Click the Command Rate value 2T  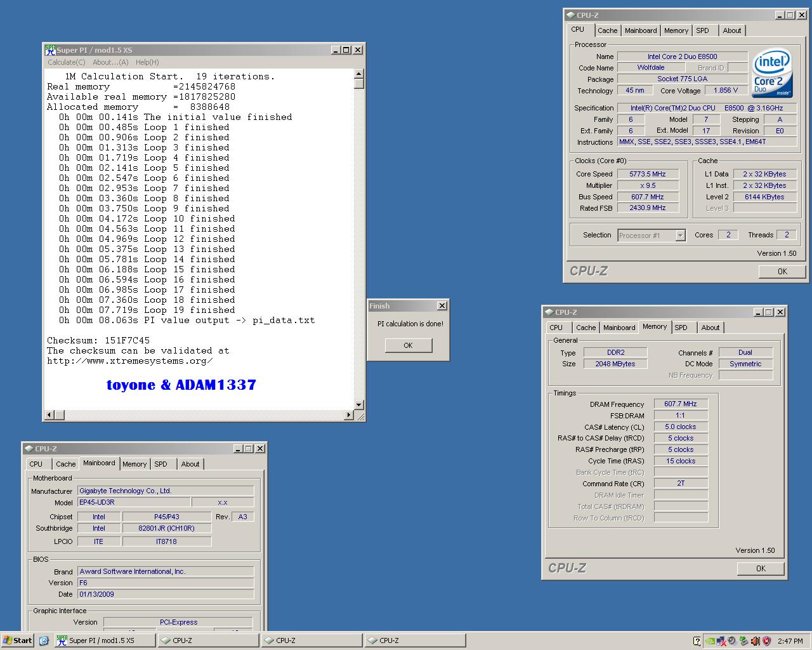(x=681, y=483)
